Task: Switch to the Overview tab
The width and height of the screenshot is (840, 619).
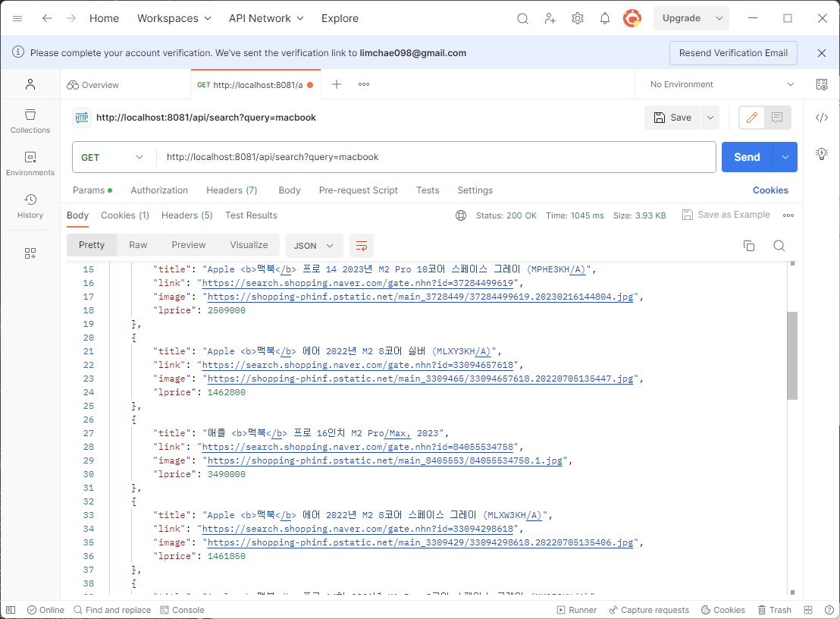Action: point(93,85)
